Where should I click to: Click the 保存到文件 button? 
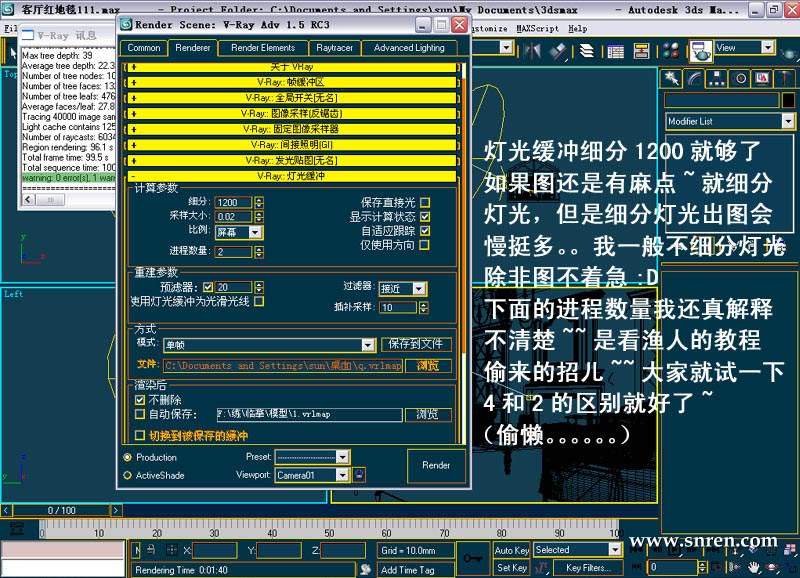click(416, 344)
